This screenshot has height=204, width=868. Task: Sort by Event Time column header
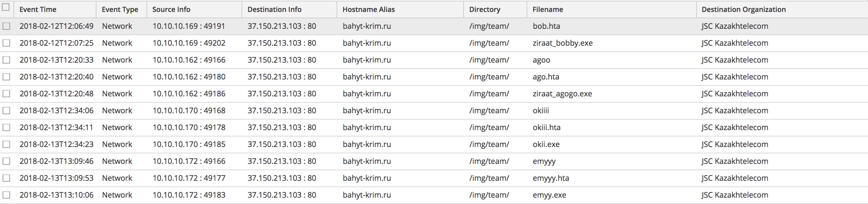tap(38, 9)
